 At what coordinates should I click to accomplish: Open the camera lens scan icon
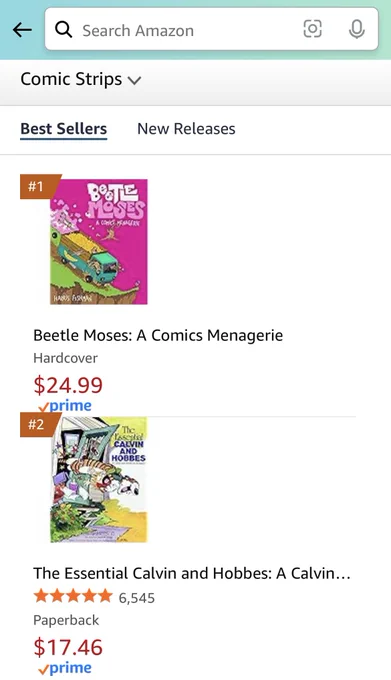pos(312,29)
